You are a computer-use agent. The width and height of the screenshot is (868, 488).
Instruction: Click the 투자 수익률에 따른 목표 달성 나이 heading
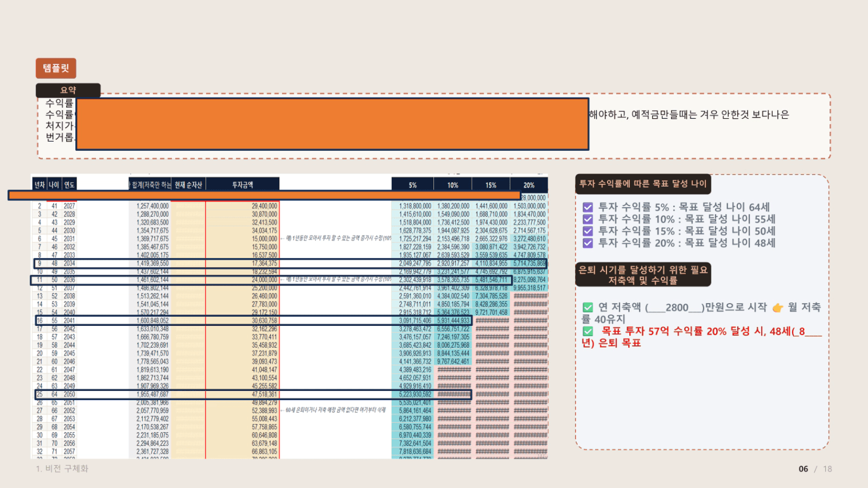tap(643, 184)
